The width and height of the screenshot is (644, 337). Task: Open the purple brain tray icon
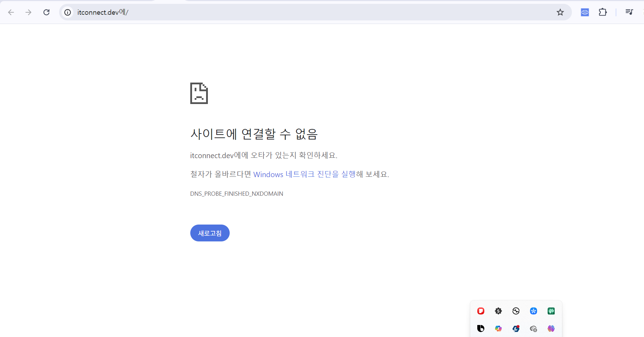pos(551,329)
